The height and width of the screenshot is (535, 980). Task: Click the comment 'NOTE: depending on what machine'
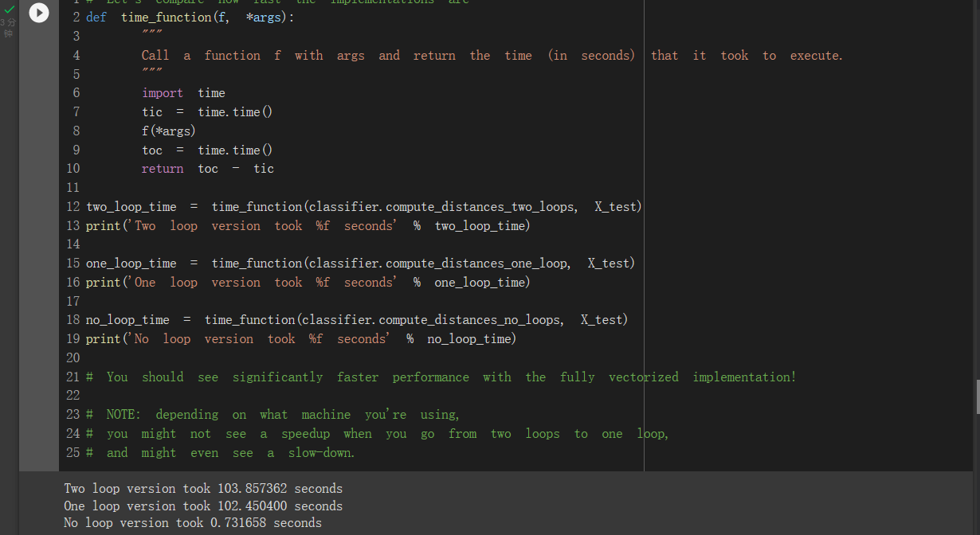[x=273, y=415]
